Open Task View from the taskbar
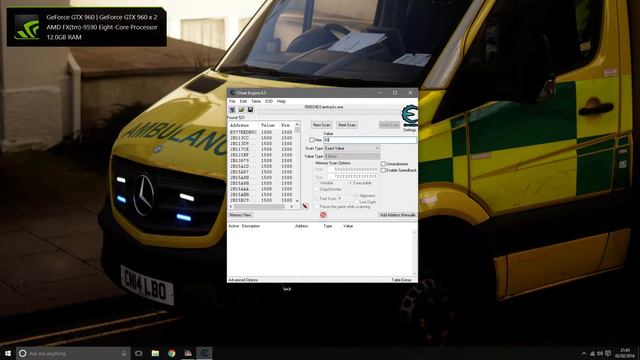640x360 pixels. [x=139, y=353]
